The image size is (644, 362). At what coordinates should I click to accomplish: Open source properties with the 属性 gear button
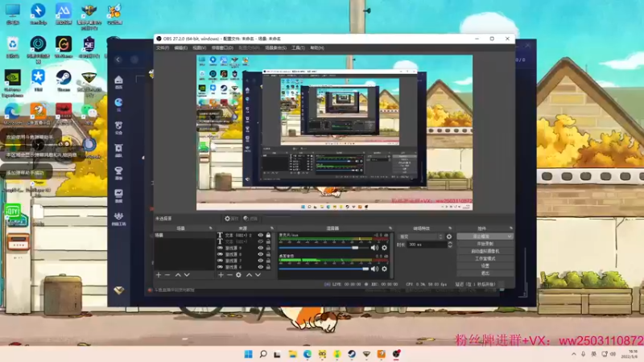231,218
